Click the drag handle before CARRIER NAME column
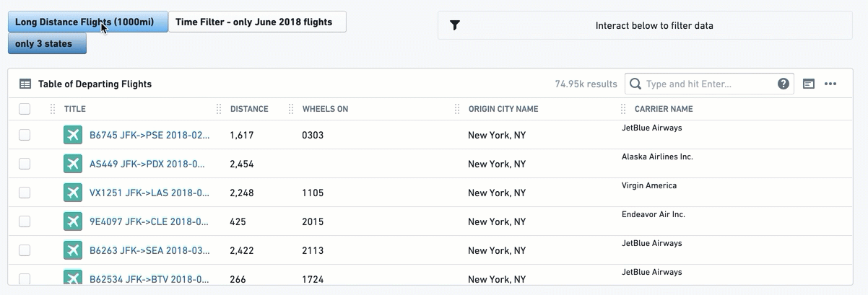 point(623,109)
